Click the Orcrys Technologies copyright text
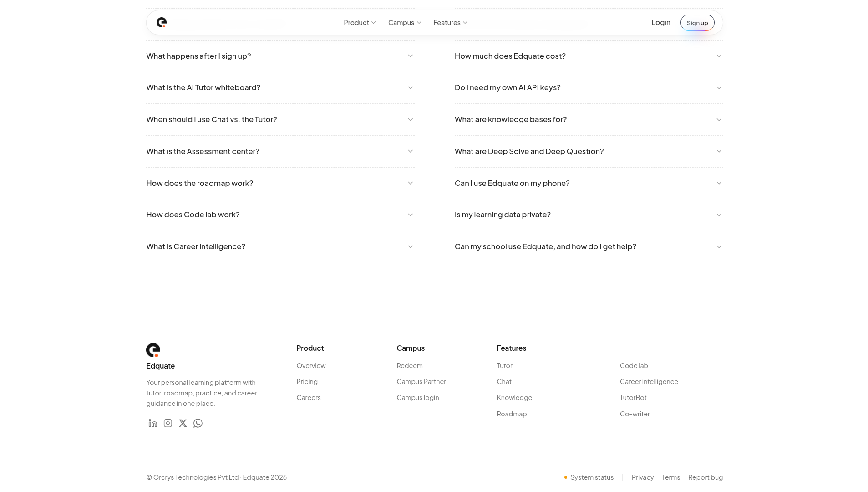 pyautogui.click(x=216, y=477)
